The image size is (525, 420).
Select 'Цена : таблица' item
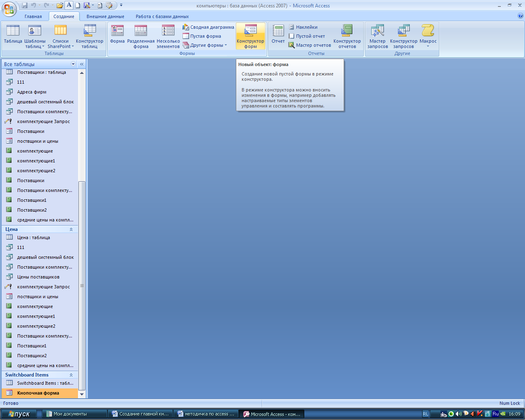[x=40, y=237]
